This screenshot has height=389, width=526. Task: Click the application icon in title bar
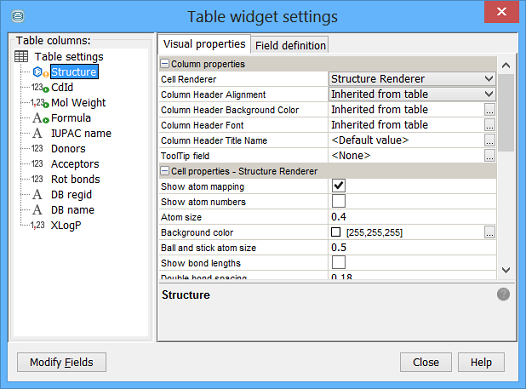(x=18, y=16)
